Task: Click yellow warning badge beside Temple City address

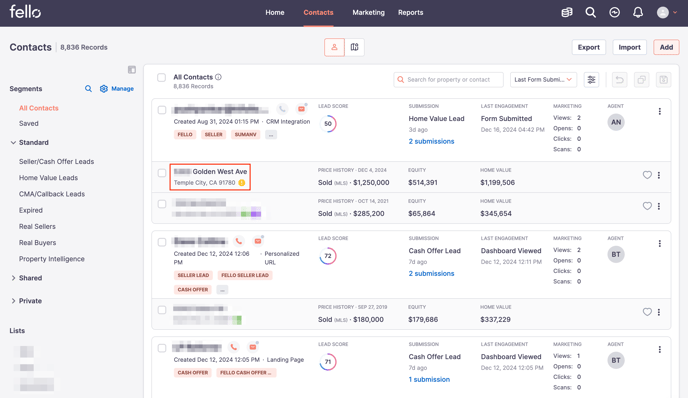Action: (242, 183)
